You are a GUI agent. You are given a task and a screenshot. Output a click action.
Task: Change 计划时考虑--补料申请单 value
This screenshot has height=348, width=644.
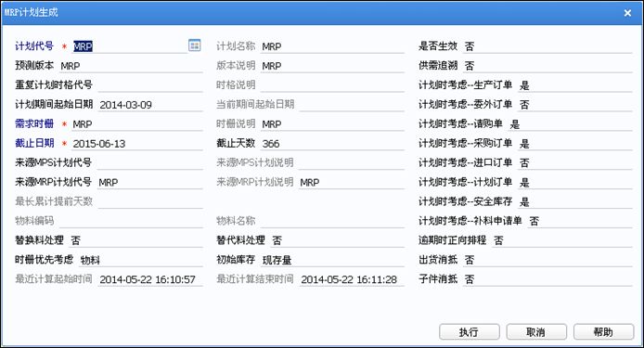580,221
